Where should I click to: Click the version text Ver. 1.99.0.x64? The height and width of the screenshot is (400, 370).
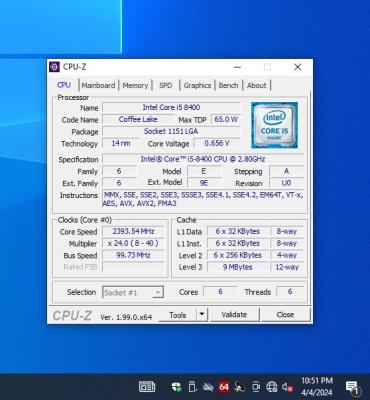[x=126, y=317]
